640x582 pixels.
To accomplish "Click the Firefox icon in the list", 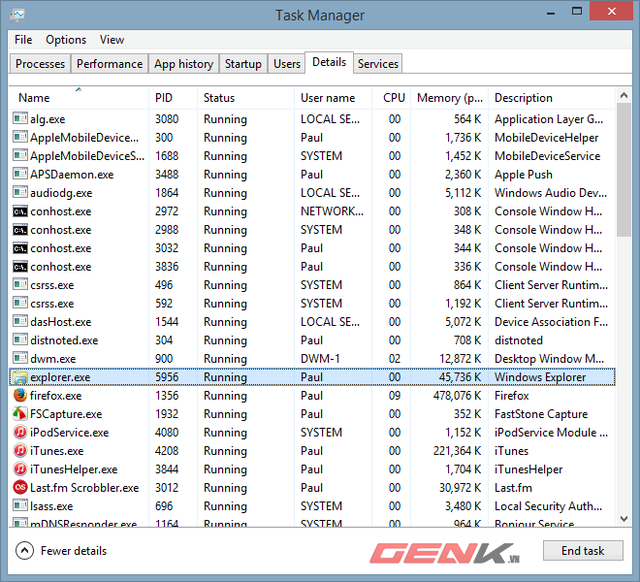I will click(20, 395).
